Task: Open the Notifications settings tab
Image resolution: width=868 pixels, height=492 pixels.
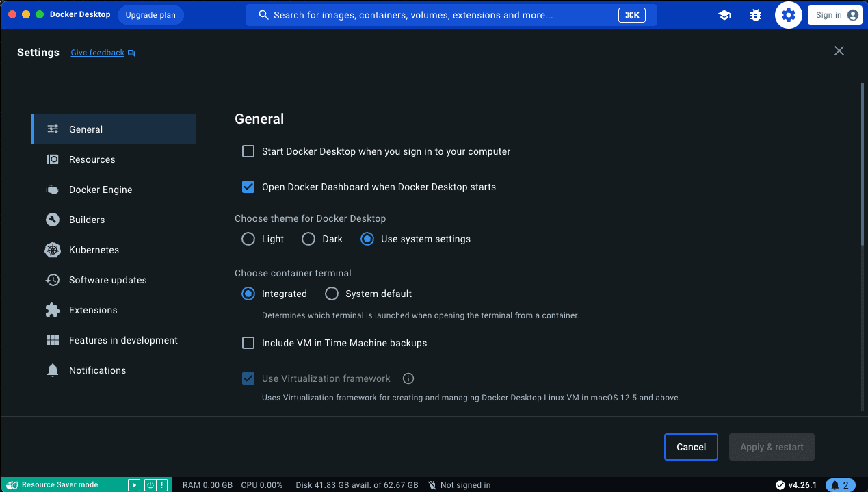Action: pos(114,370)
